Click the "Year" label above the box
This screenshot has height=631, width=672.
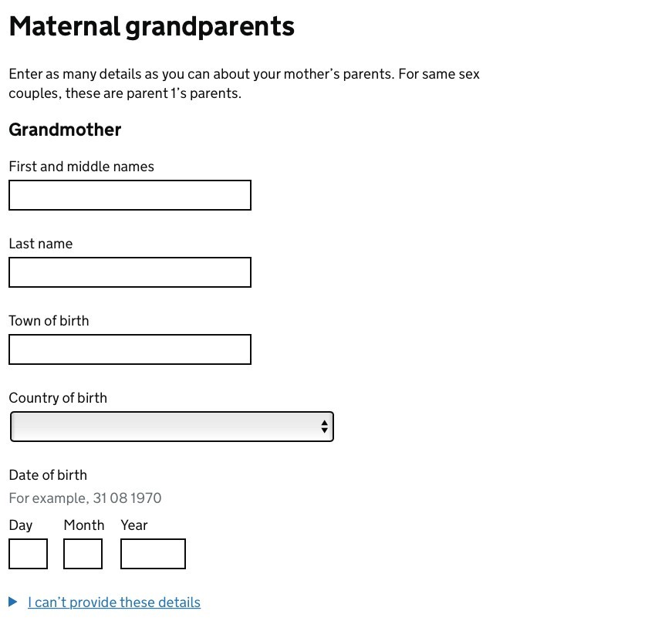133,525
